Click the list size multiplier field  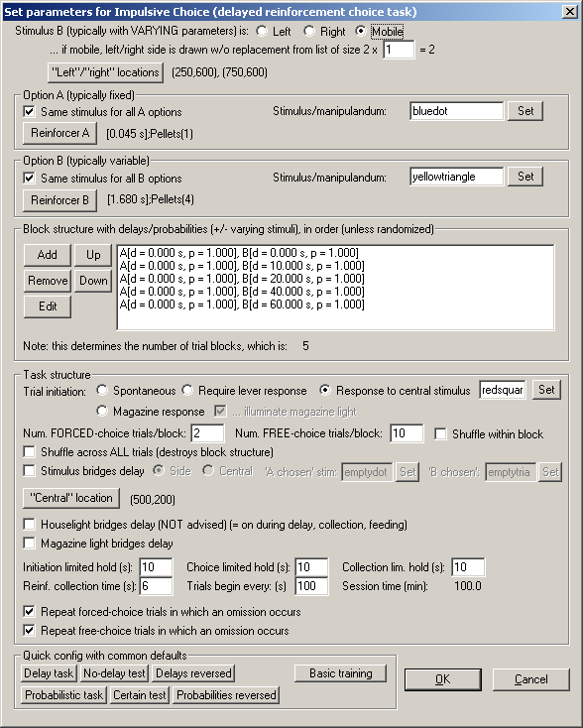pyautogui.click(x=399, y=50)
